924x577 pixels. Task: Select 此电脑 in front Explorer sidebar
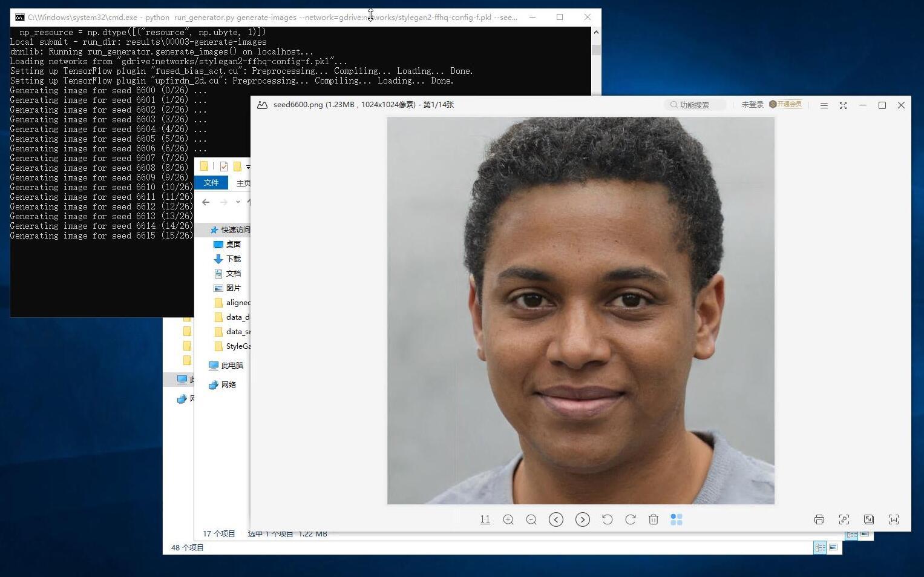pyautogui.click(x=226, y=366)
